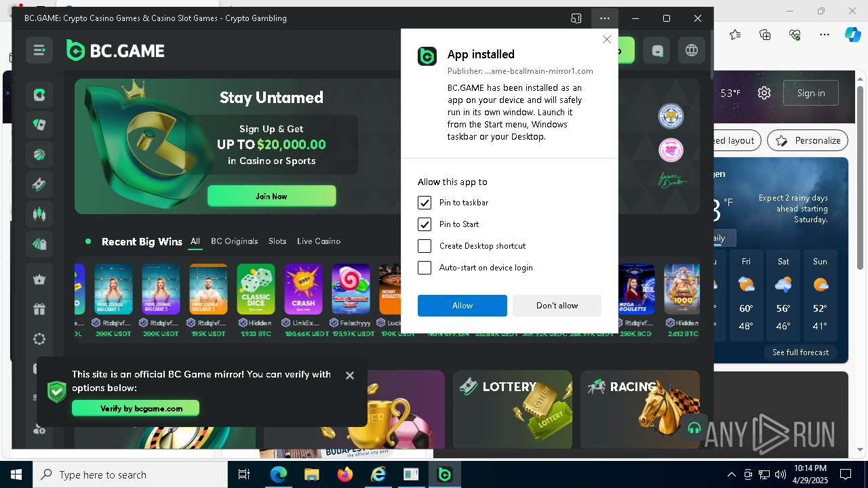The image size is (868, 488).
Task: Open the Lottery category card
Action: [513, 409]
